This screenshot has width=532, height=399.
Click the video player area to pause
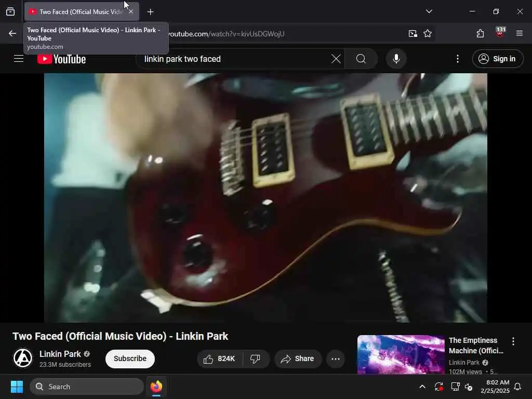(265, 198)
